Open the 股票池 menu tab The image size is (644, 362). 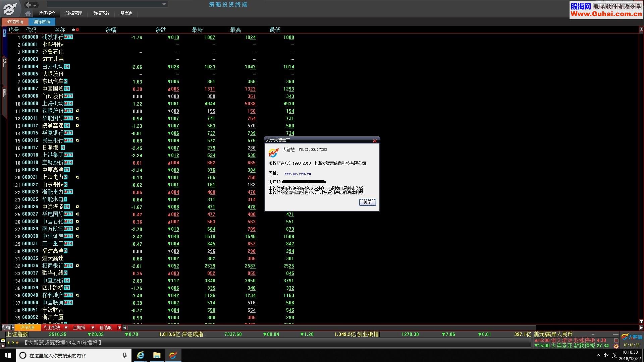[x=126, y=13]
